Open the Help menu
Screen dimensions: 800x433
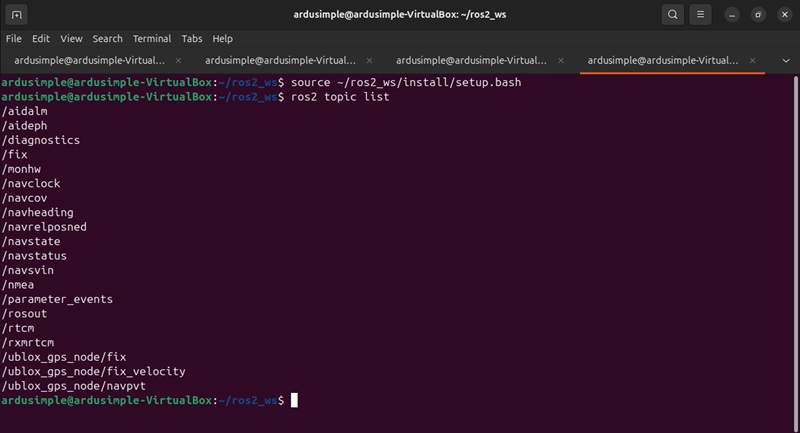click(223, 39)
